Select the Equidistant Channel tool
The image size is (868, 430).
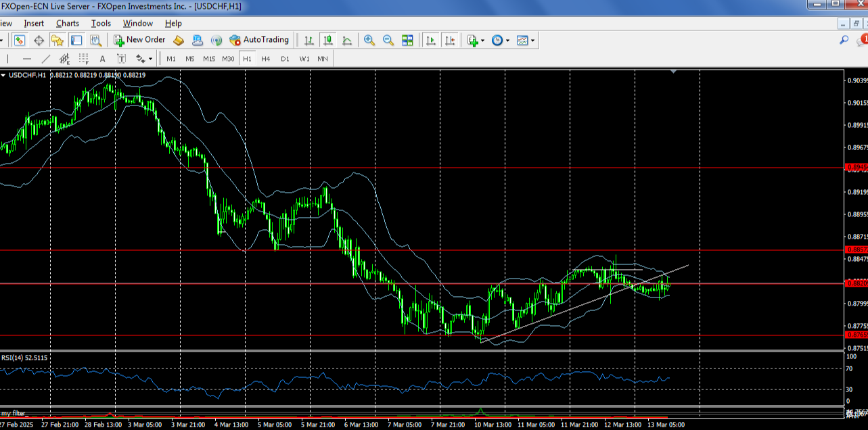tap(65, 59)
